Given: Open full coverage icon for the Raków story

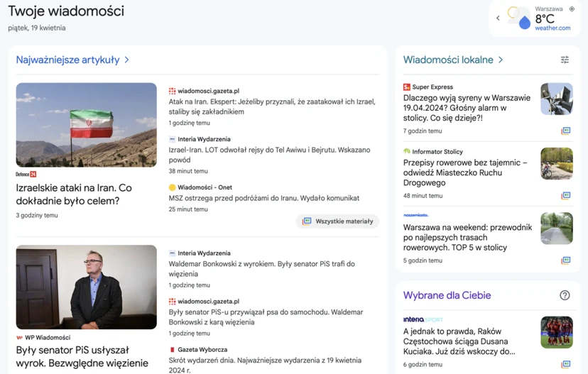Looking at the screenshot, I should 566,364.
